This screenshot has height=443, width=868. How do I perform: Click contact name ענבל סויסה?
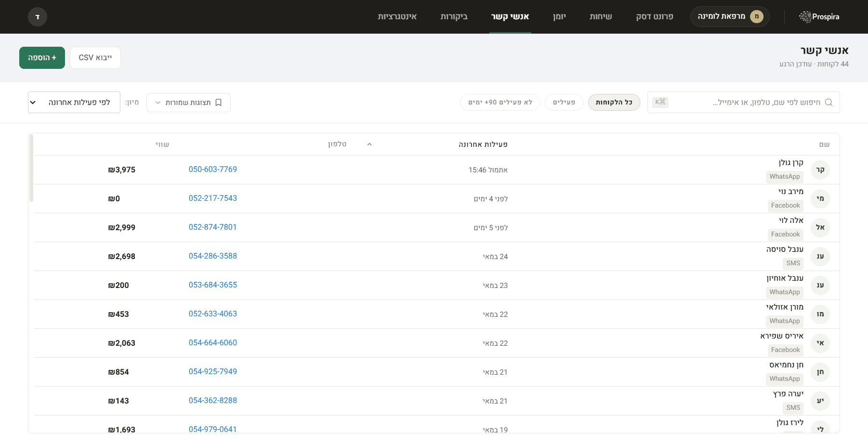[x=785, y=249]
